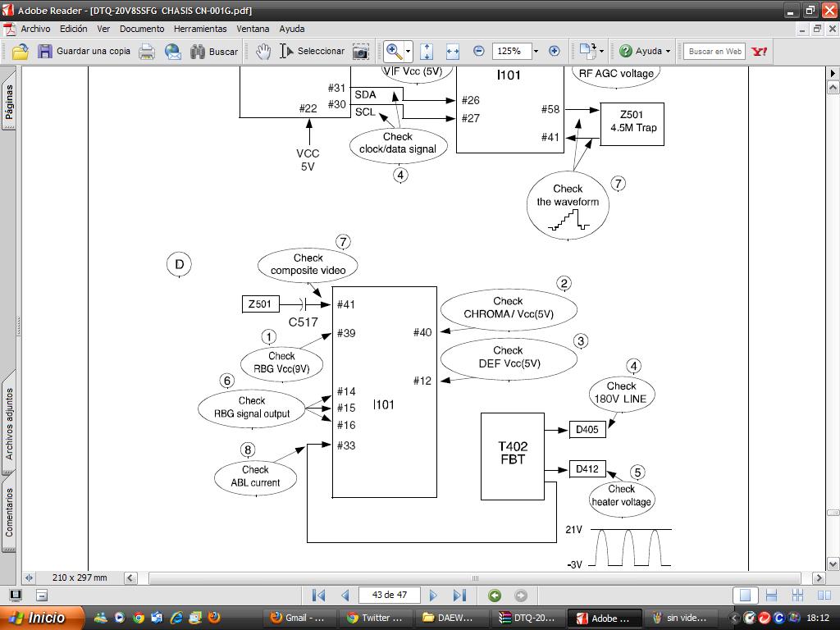This screenshot has width=840, height=630.
Task: Click the Buscar en Web search field
Action: (714, 52)
